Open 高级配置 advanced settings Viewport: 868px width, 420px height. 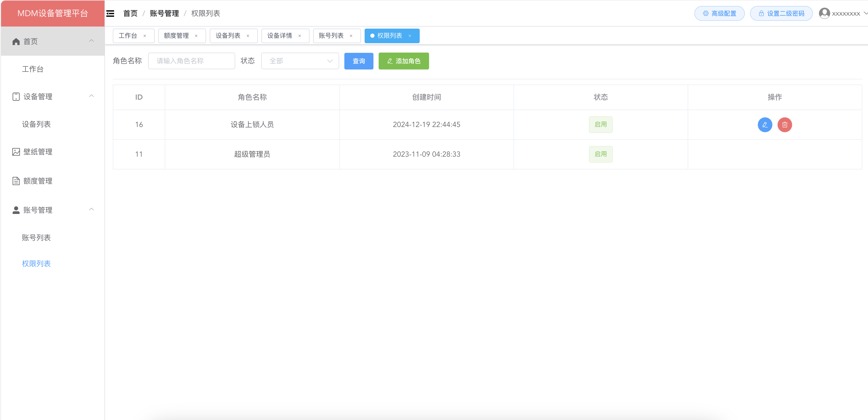pos(719,14)
